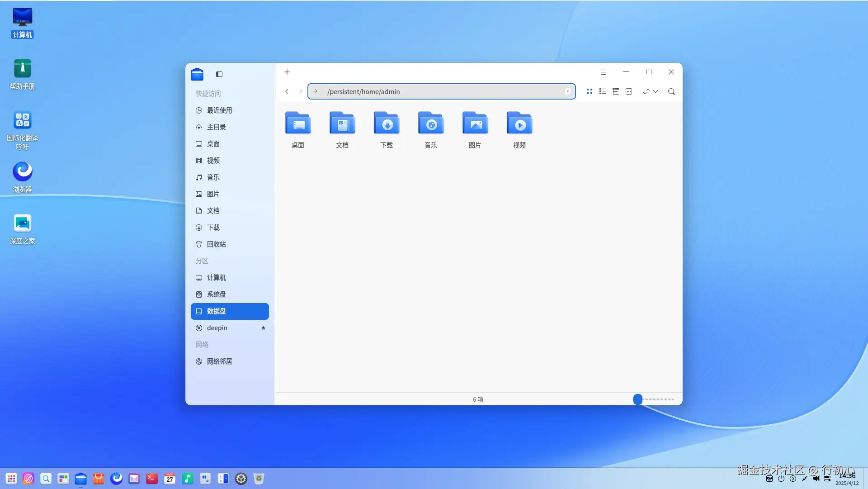868x489 pixels.
Task: Open 深度之家 desktop icon
Action: tap(23, 229)
